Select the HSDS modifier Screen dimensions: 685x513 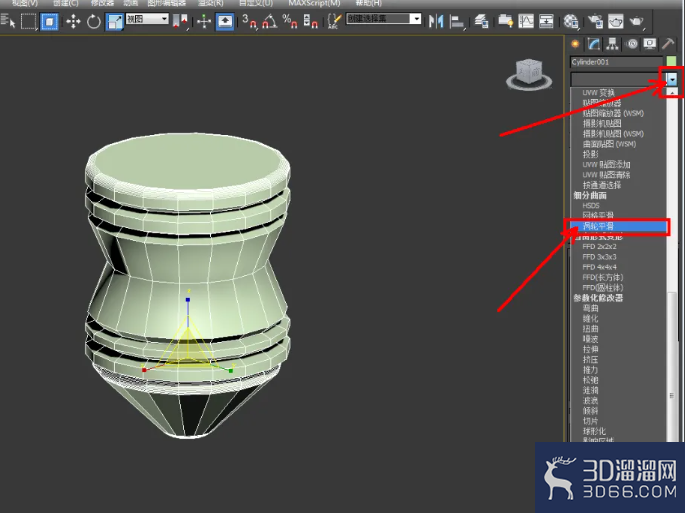(591, 205)
